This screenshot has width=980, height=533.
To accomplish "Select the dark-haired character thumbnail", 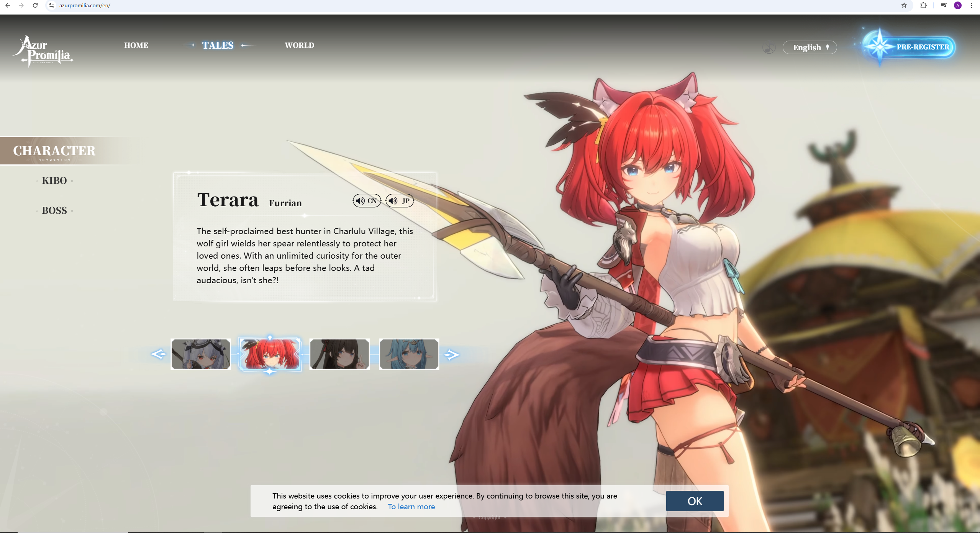I will pyautogui.click(x=339, y=354).
